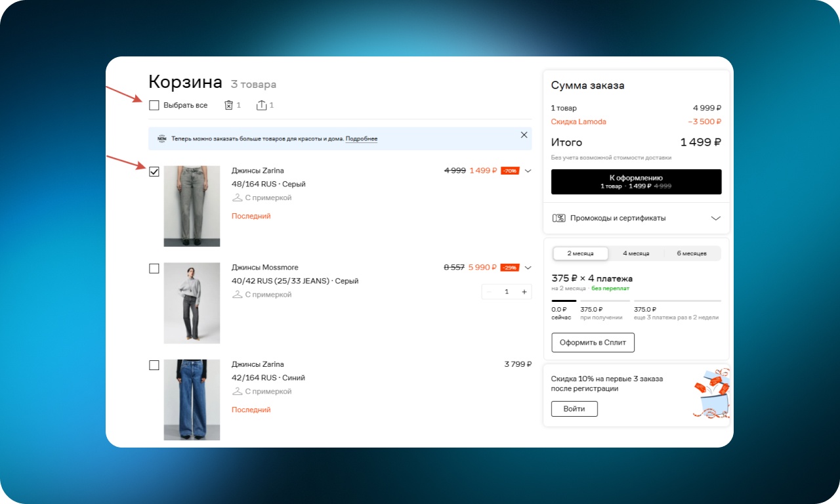This screenshot has width=840, height=504.
Task: Expand the chevron beside the 1 499 ₽ price
Action: [x=528, y=171]
